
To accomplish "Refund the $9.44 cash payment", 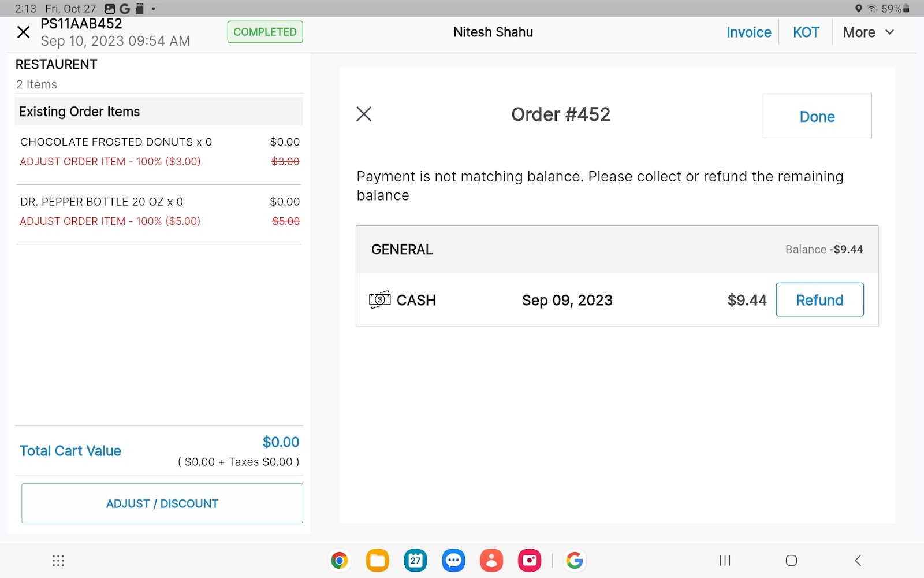I will click(x=819, y=300).
